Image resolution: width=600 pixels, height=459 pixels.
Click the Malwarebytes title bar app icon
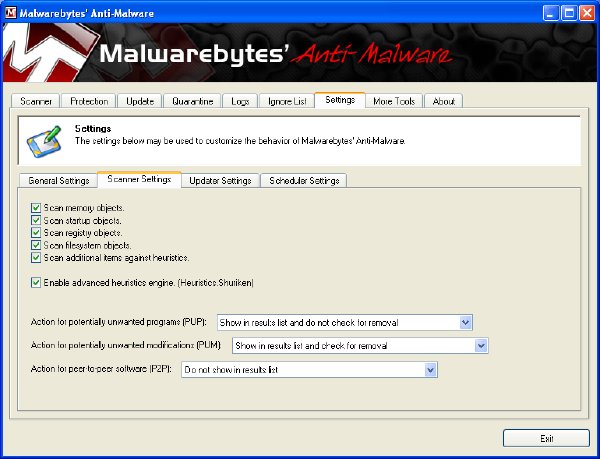10,13
